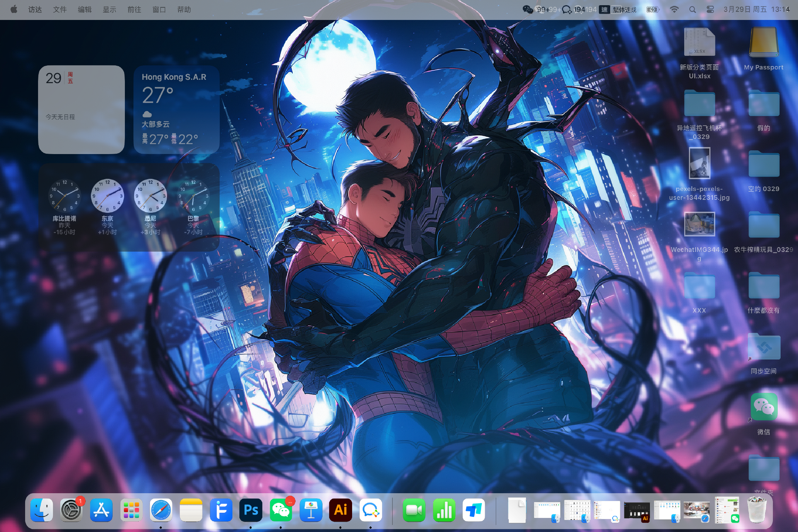
Task: Open the 前往 menu
Action: 134,10
